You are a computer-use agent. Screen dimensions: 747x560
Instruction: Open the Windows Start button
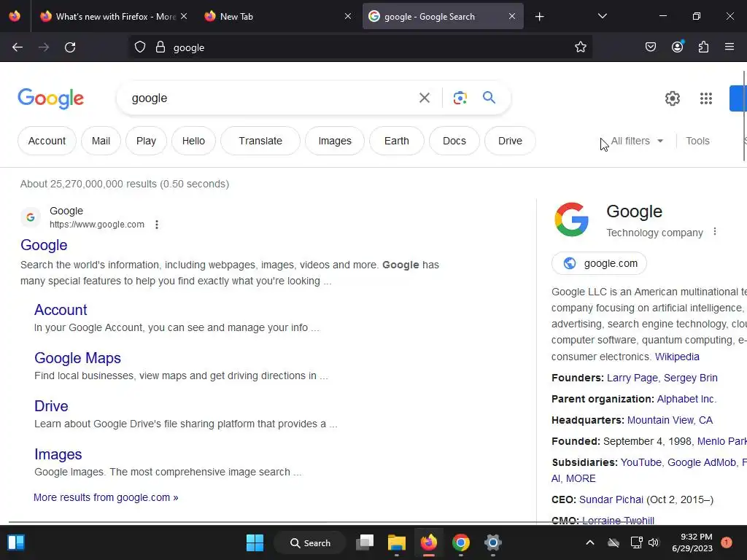click(255, 542)
